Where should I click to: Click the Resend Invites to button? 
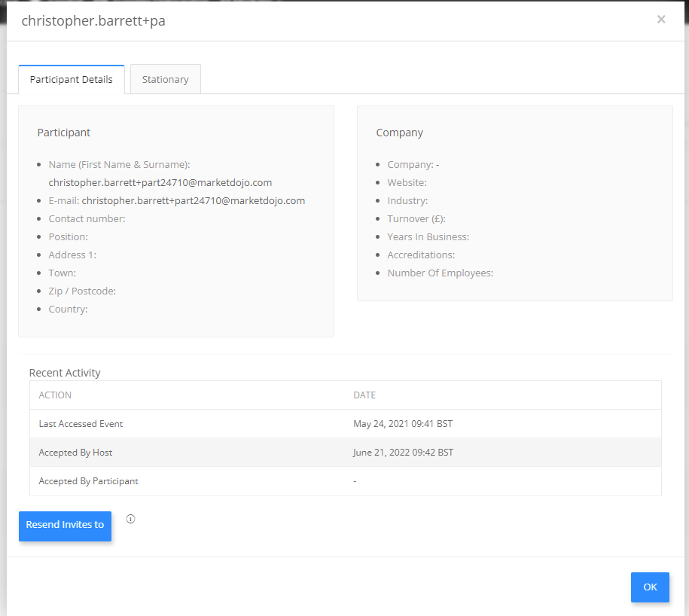click(x=65, y=526)
